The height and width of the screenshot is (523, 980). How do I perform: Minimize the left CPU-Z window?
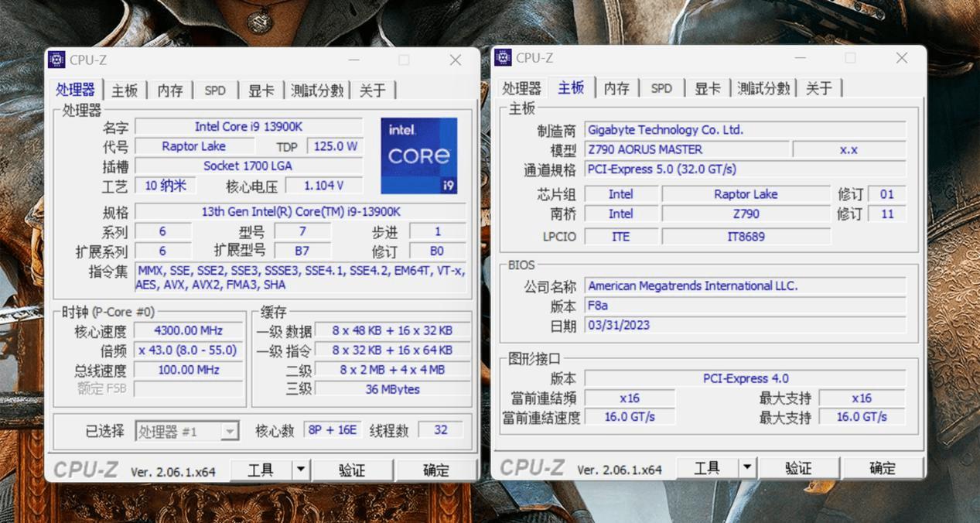point(353,60)
